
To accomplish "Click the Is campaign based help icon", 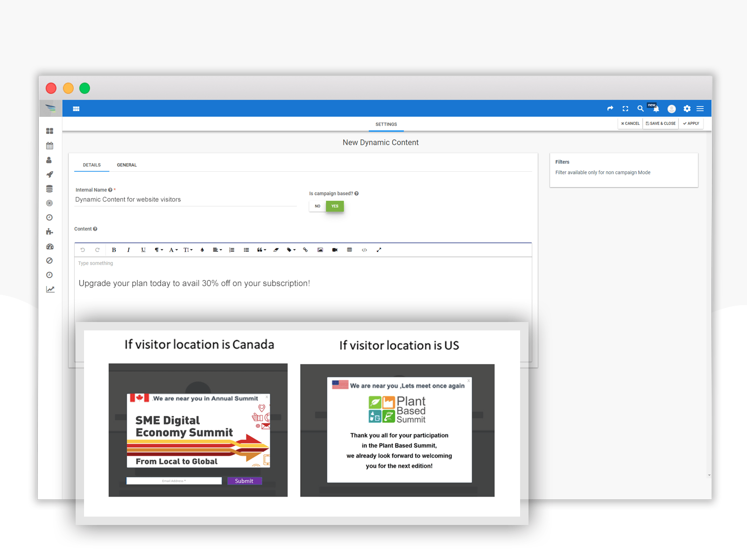I will (x=356, y=194).
